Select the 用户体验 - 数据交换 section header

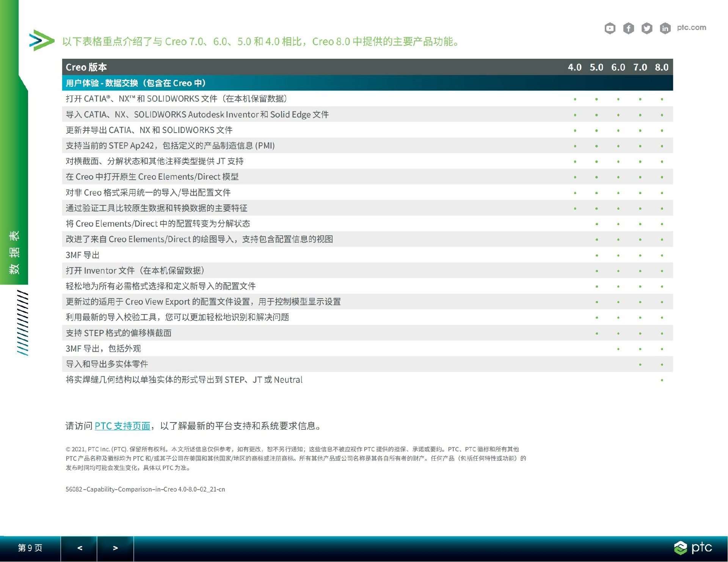click(367, 83)
